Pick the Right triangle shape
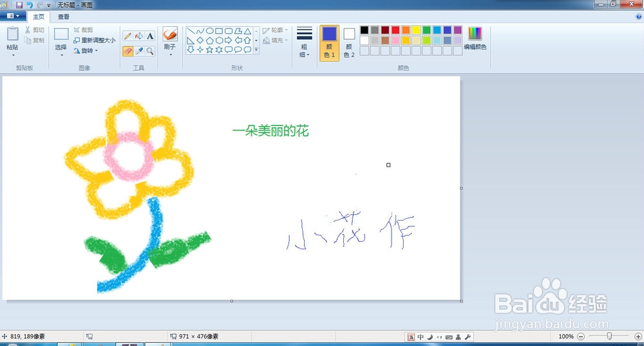 (191, 41)
